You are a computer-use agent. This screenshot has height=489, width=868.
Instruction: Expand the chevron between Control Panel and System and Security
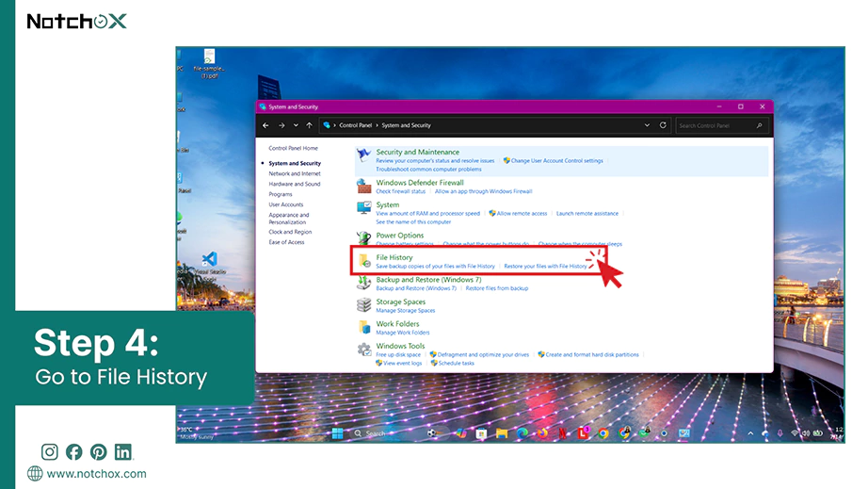click(377, 125)
